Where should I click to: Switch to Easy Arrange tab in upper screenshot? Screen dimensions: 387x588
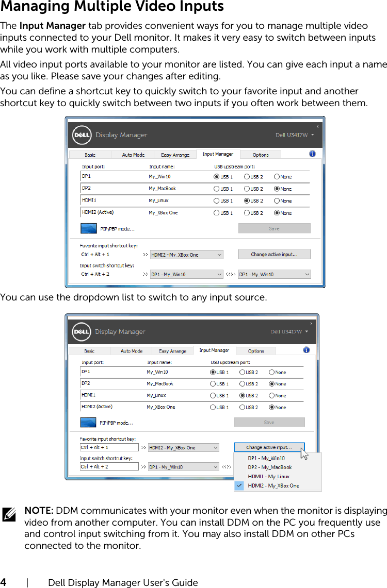[175, 155]
